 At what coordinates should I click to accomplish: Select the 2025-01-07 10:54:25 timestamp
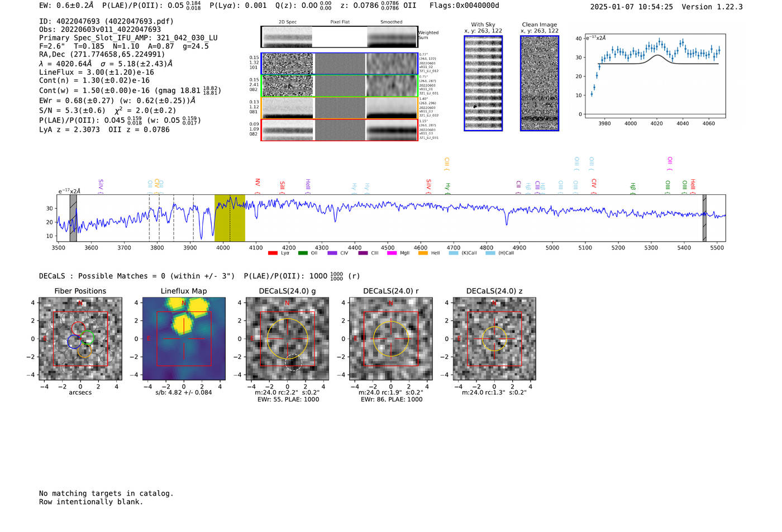632,7
